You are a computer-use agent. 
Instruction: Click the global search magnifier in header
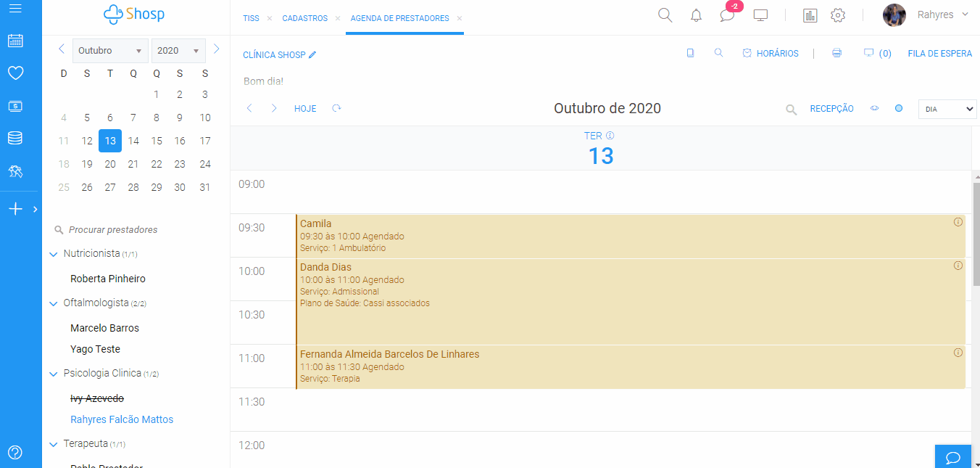(665, 15)
